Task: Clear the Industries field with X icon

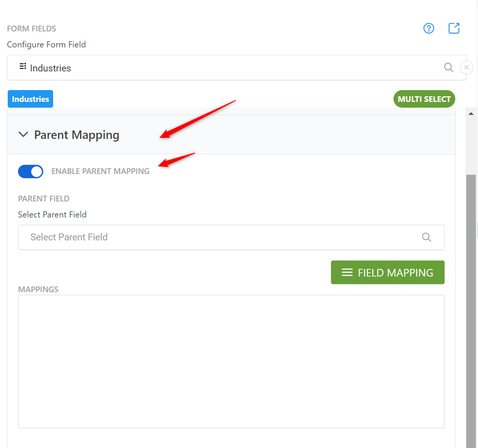Action: coord(466,67)
